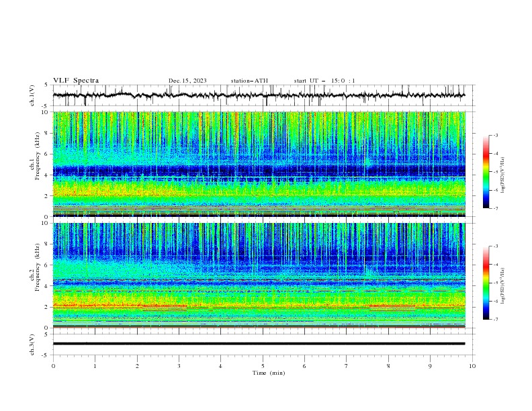Click the "5" tick on the time axis

point(263,366)
